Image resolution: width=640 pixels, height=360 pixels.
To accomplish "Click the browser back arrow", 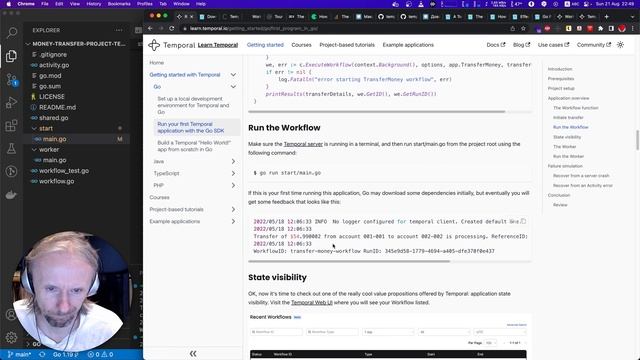I will point(150,29).
